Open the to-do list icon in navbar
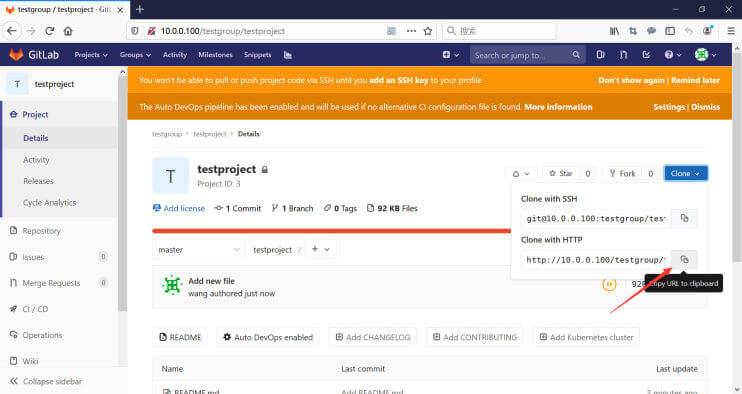Viewport: 742px width, 394px height. click(x=646, y=55)
